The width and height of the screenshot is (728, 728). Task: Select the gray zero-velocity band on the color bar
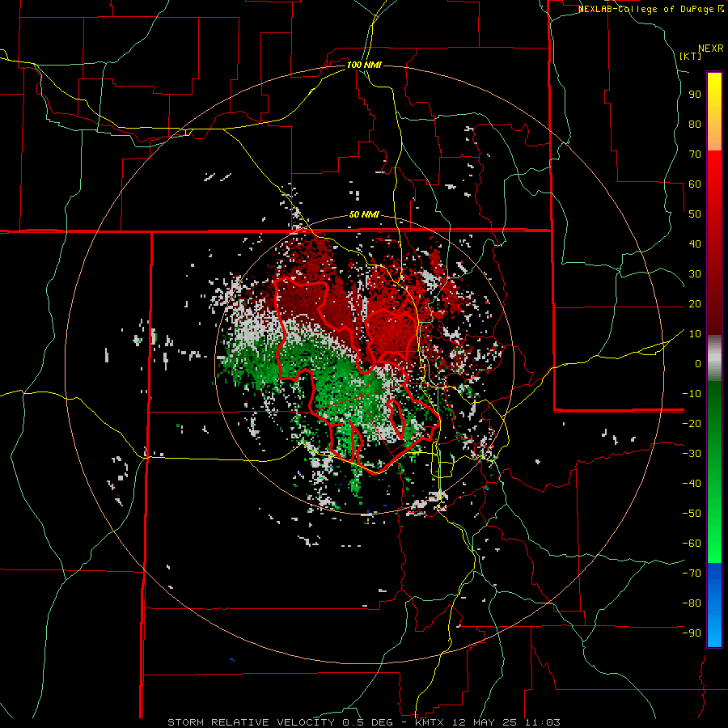point(714,358)
